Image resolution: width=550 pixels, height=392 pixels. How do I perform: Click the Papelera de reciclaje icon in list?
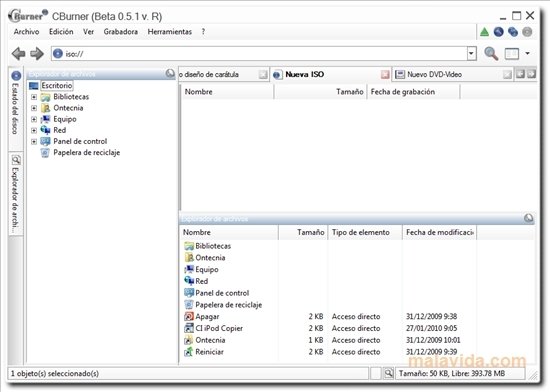(189, 305)
